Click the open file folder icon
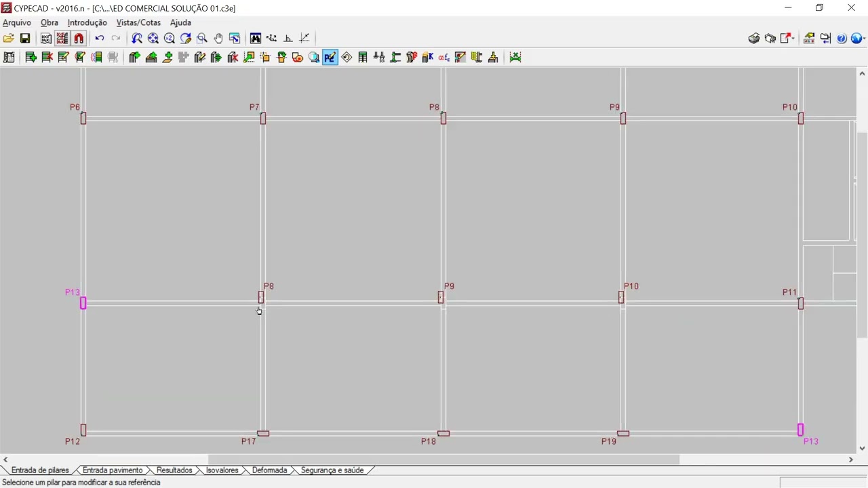Viewport: 868px width, 488px height. point(9,39)
